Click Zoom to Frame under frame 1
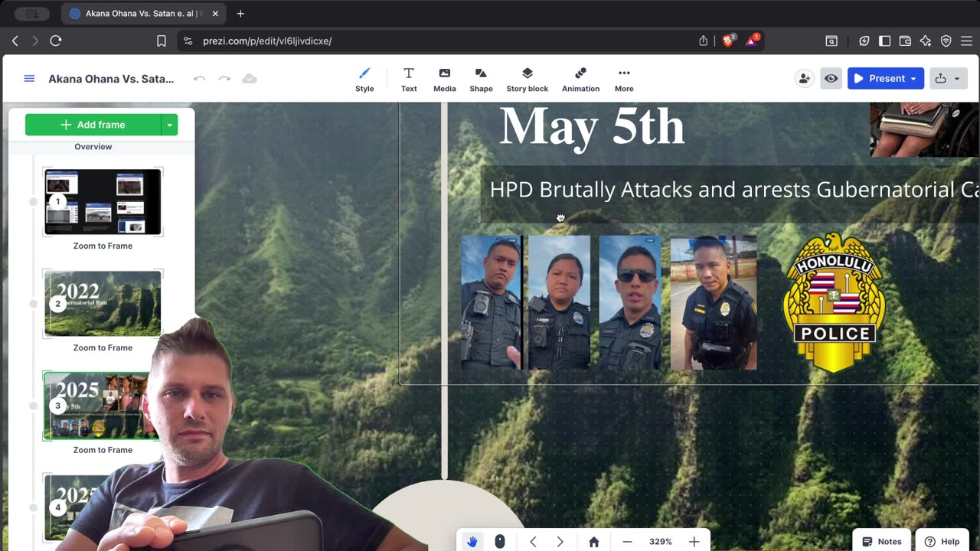The image size is (980, 551). click(103, 246)
